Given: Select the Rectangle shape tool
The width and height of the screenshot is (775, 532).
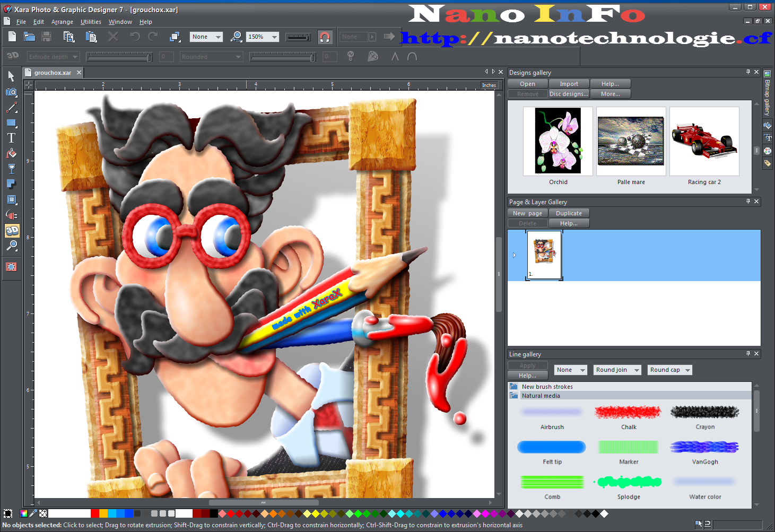Looking at the screenshot, I should 11,123.
